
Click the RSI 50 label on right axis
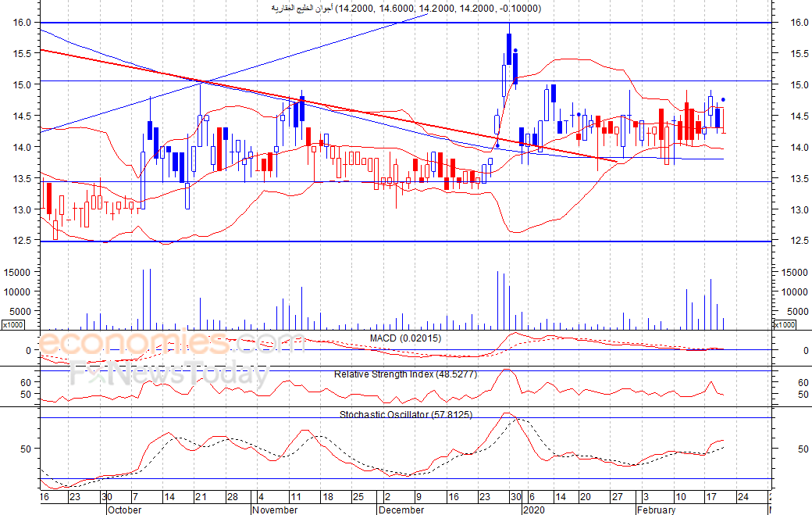click(803, 395)
